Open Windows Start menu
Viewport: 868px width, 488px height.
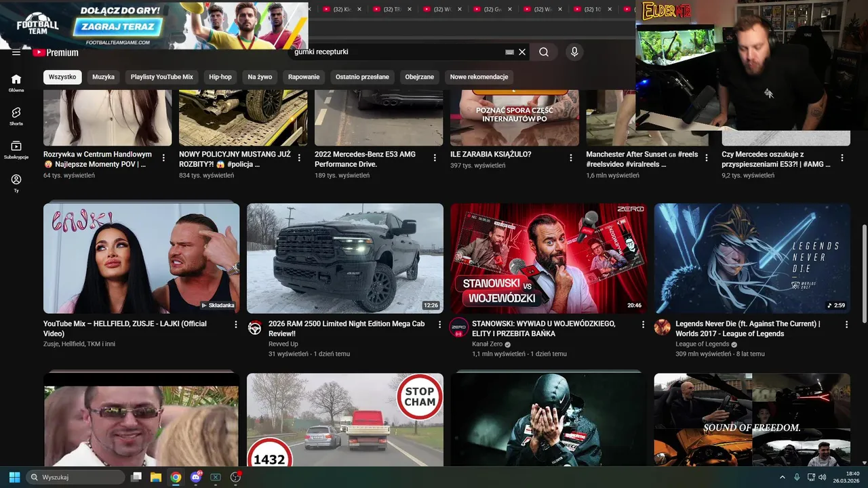(14, 477)
